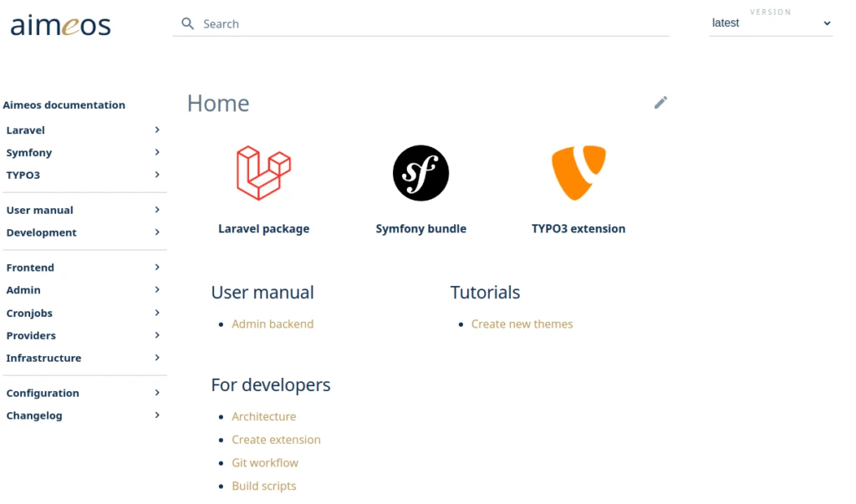Expand Cronjobs chevron in sidebar

pos(157,313)
